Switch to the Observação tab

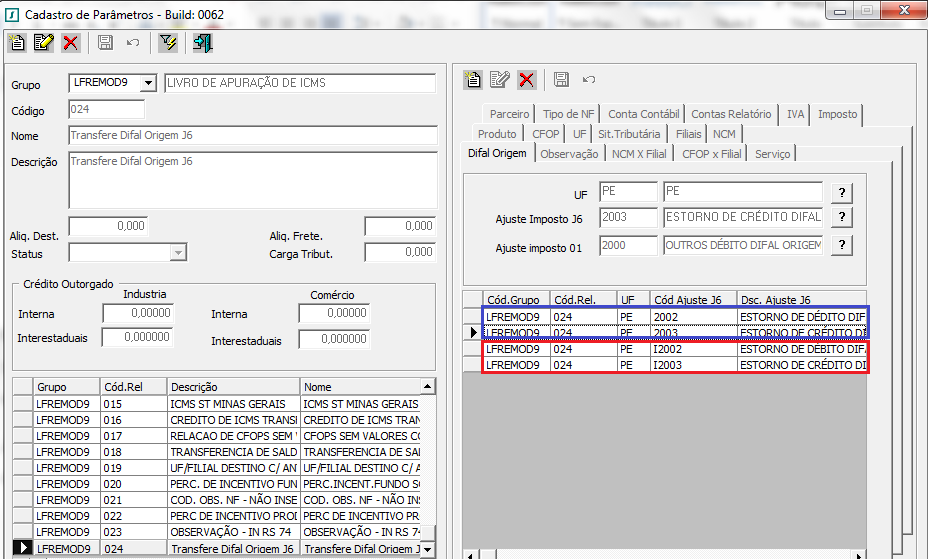[569, 154]
